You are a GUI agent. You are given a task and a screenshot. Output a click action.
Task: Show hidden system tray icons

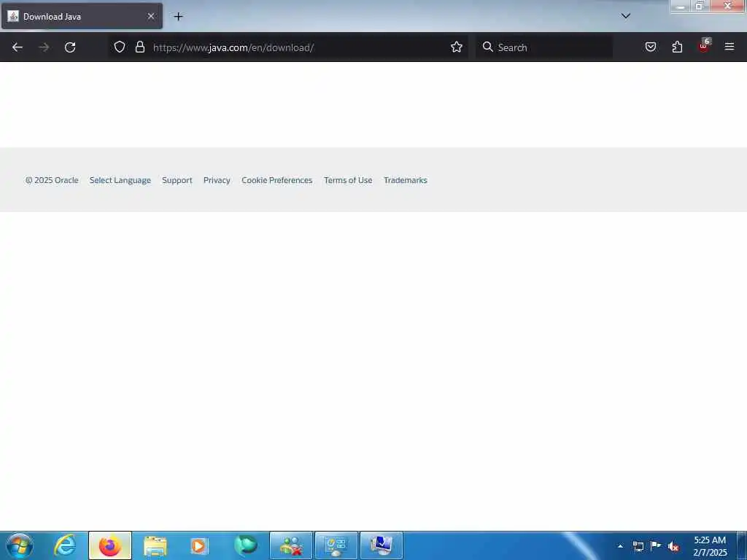click(620, 546)
